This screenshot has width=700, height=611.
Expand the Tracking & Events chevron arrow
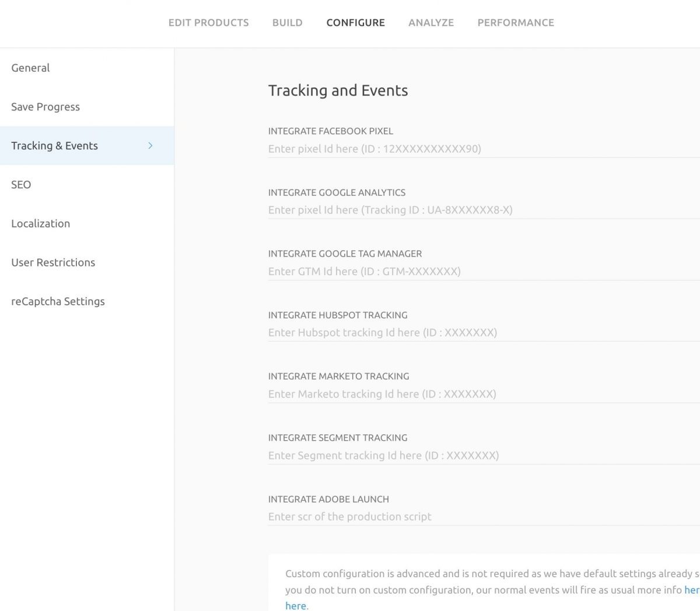click(x=150, y=146)
